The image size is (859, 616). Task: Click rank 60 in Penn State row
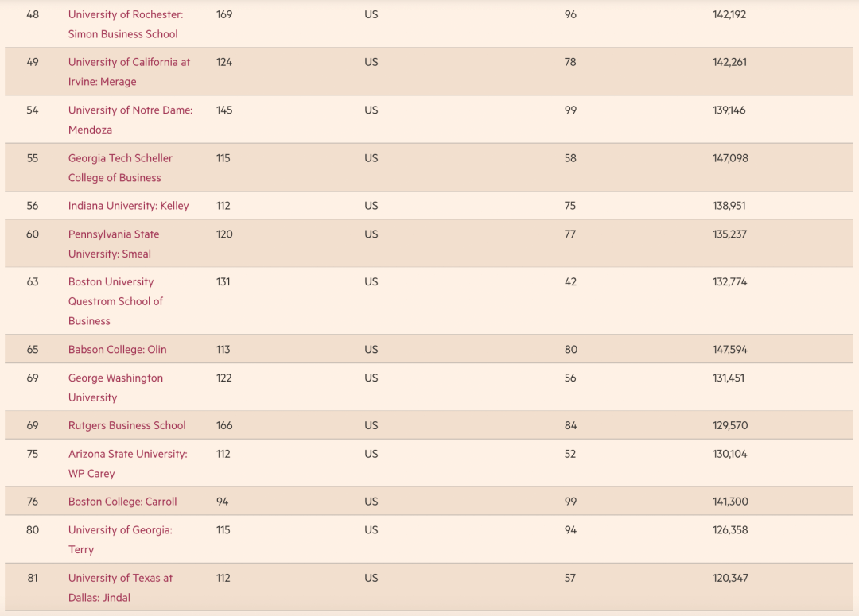click(x=33, y=234)
